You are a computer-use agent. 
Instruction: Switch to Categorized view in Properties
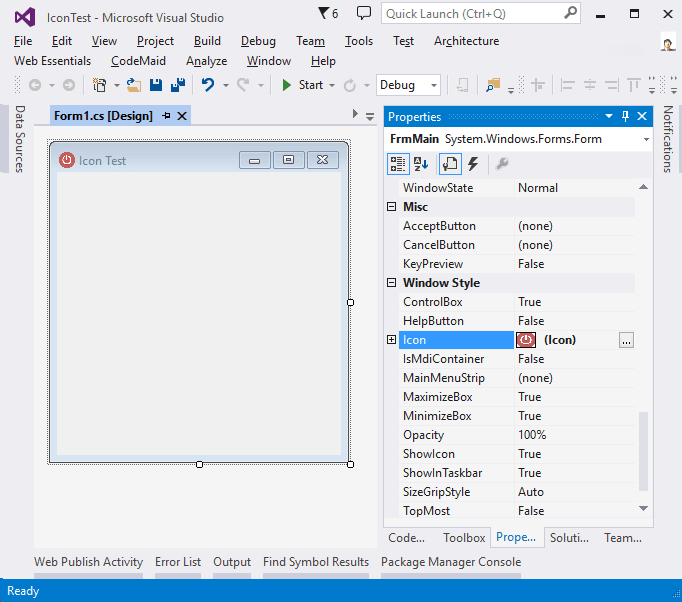click(397, 164)
